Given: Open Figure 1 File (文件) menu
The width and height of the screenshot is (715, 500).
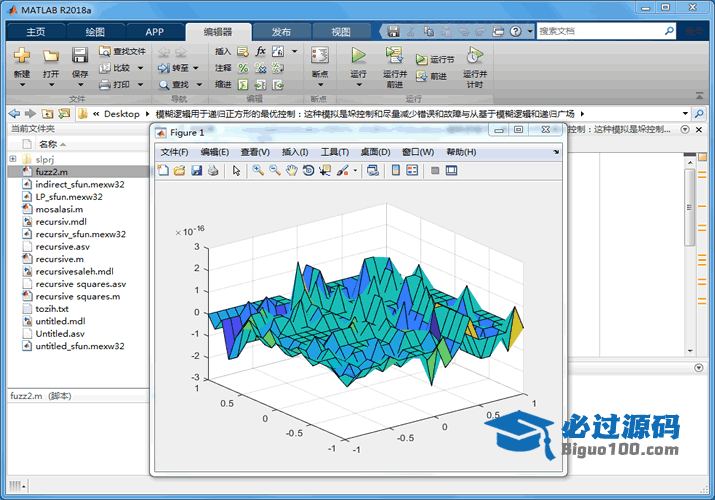Looking at the screenshot, I should point(174,152).
